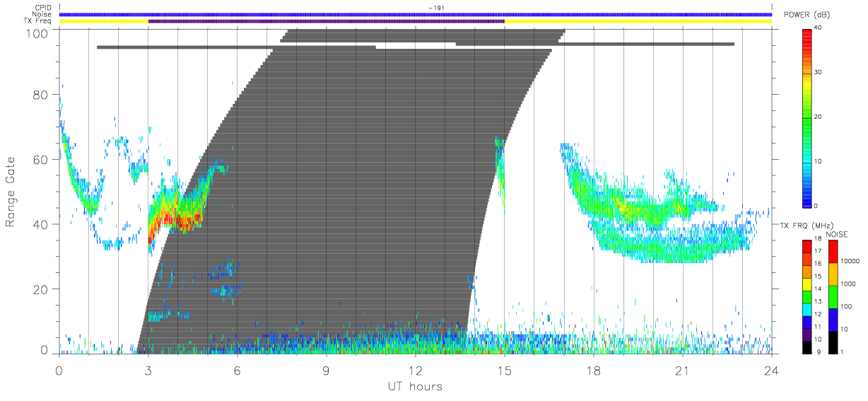Click the red swatch in the TX FRQ legend
This screenshot has height=401, width=868.
pos(807,245)
